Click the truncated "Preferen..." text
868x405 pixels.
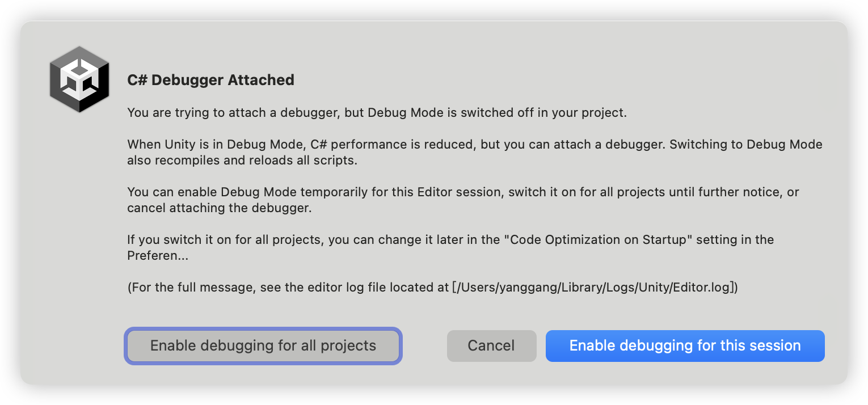point(158,256)
